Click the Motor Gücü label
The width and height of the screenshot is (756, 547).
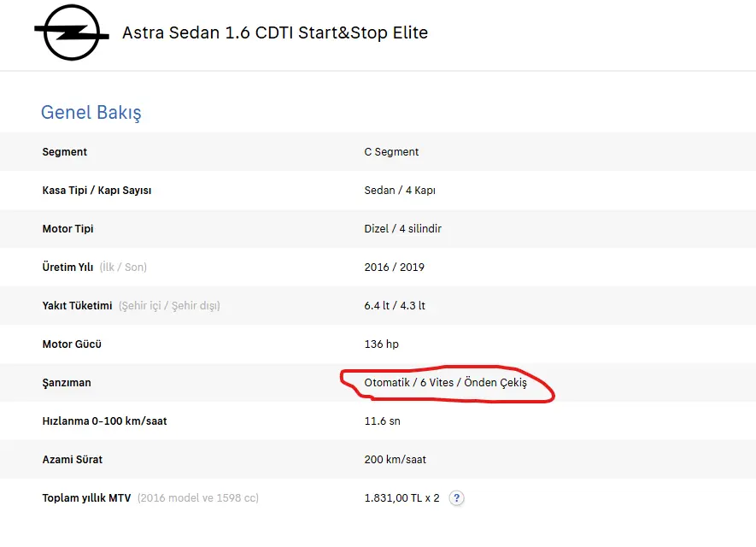72,344
